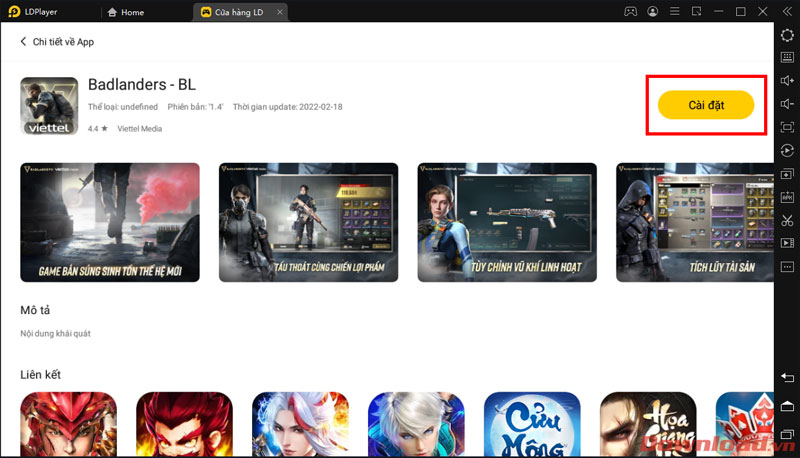Install Badlanders with the Cài đặt button
This screenshot has height=458, width=800.
[x=706, y=105]
